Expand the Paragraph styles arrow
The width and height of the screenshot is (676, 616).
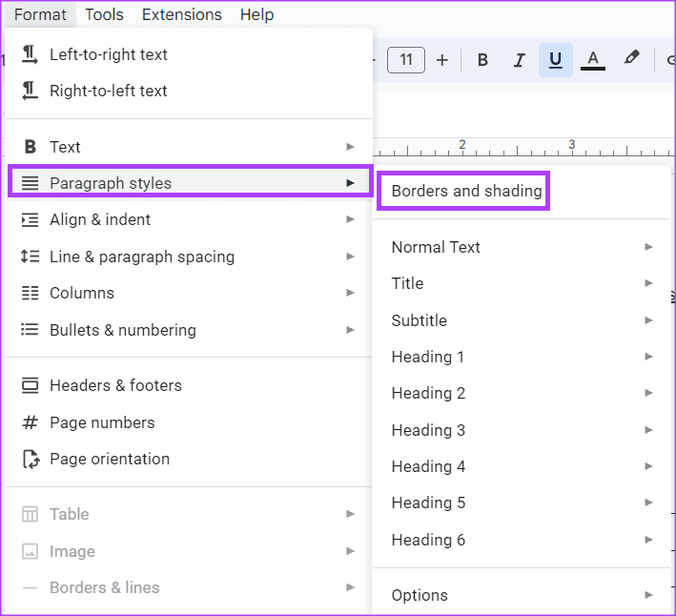(x=350, y=183)
